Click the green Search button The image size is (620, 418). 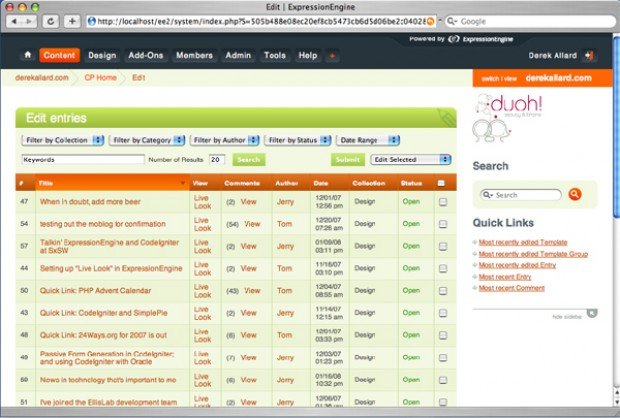(249, 159)
